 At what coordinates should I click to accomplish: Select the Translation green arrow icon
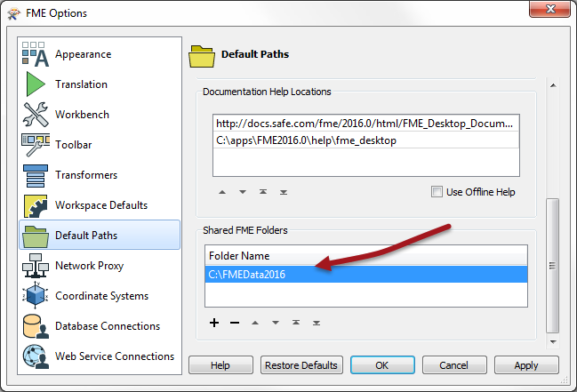click(x=36, y=84)
